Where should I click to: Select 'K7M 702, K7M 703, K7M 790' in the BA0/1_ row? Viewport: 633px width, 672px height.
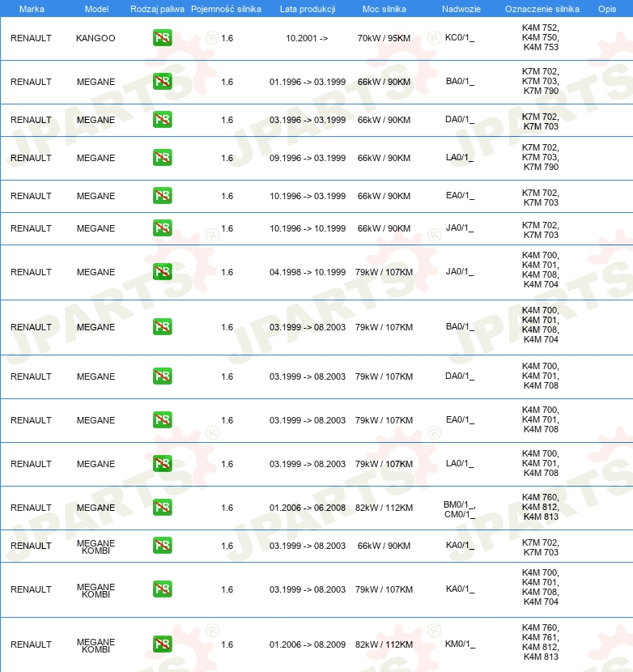541,82
